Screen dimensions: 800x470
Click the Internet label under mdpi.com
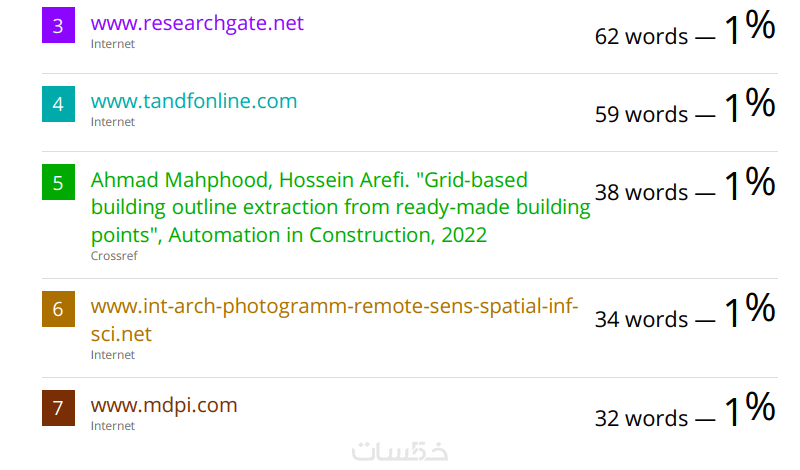(113, 426)
